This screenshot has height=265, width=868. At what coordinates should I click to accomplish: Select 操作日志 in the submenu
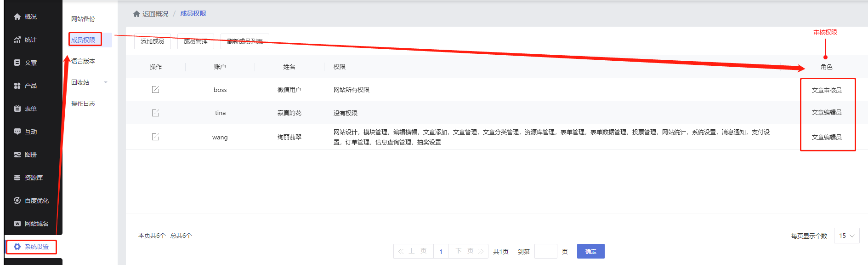pos(83,104)
